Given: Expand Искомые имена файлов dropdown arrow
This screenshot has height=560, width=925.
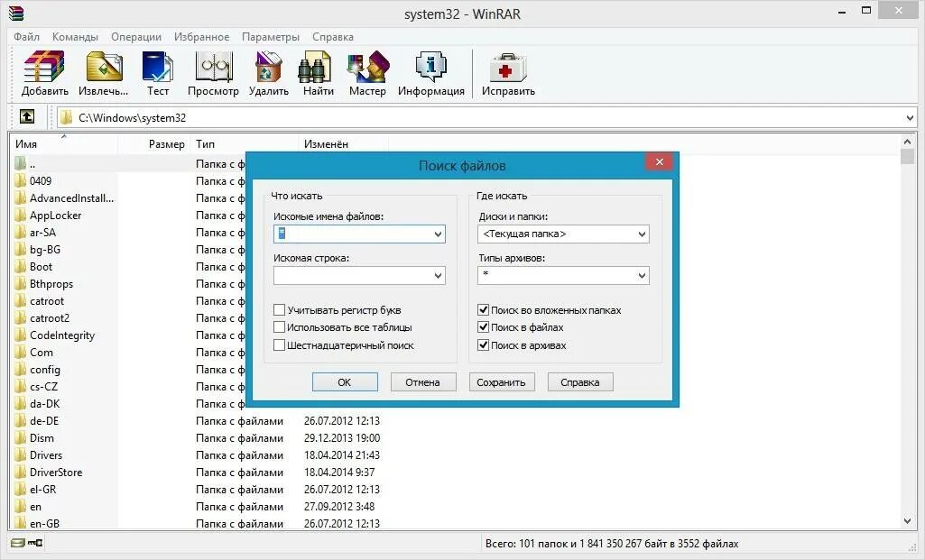Looking at the screenshot, I should tap(438, 234).
